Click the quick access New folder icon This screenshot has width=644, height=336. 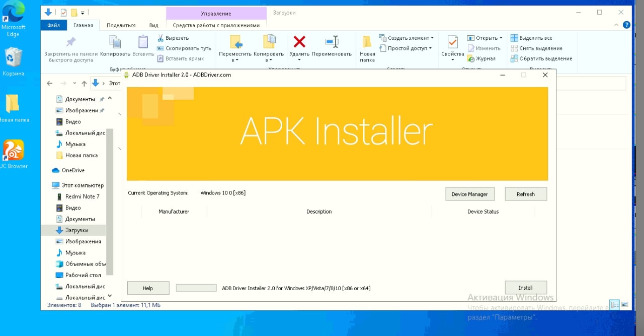[x=73, y=13]
